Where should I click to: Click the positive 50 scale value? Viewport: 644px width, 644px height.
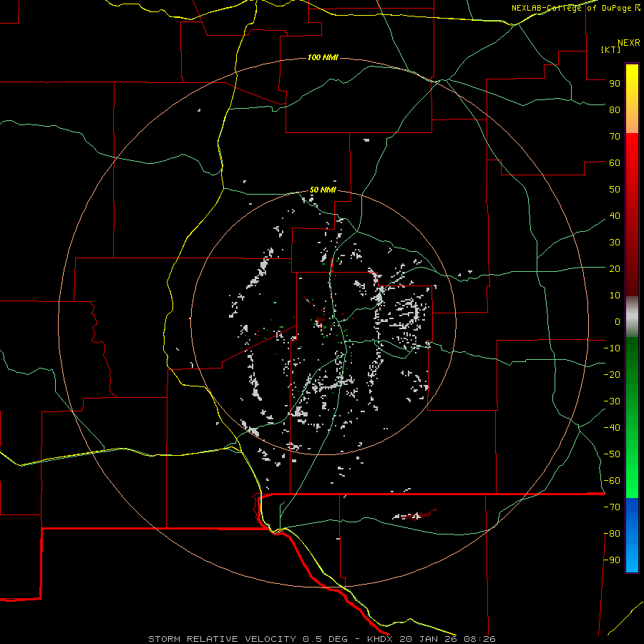point(615,190)
